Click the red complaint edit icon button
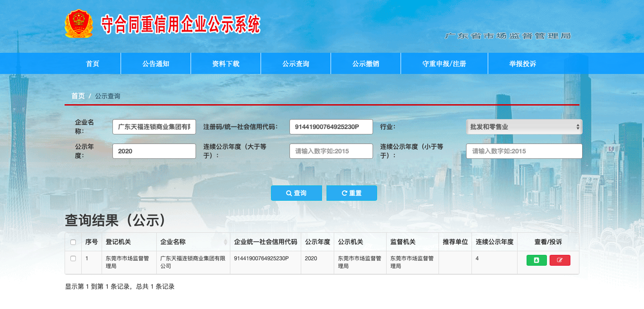This screenshot has width=644, height=309. point(560,260)
